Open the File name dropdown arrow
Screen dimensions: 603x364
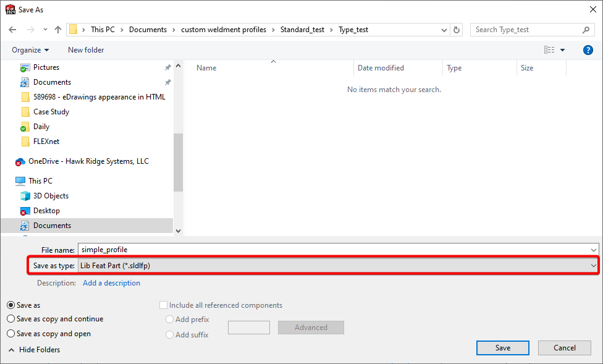[593, 250]
